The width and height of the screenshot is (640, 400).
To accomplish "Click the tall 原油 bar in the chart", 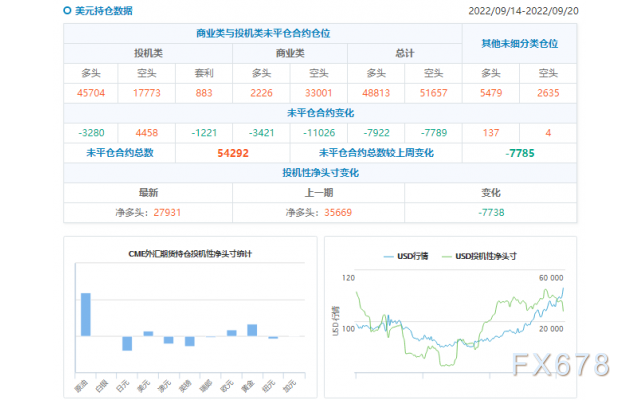I will 86,314.
